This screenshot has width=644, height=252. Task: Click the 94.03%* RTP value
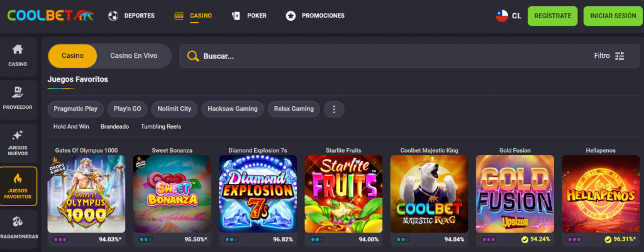pyautogui.click(x=110, y=239)
